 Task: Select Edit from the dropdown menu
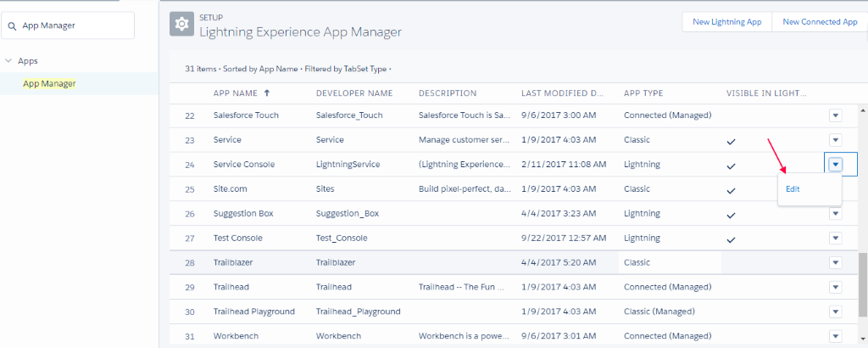point(793,189)
